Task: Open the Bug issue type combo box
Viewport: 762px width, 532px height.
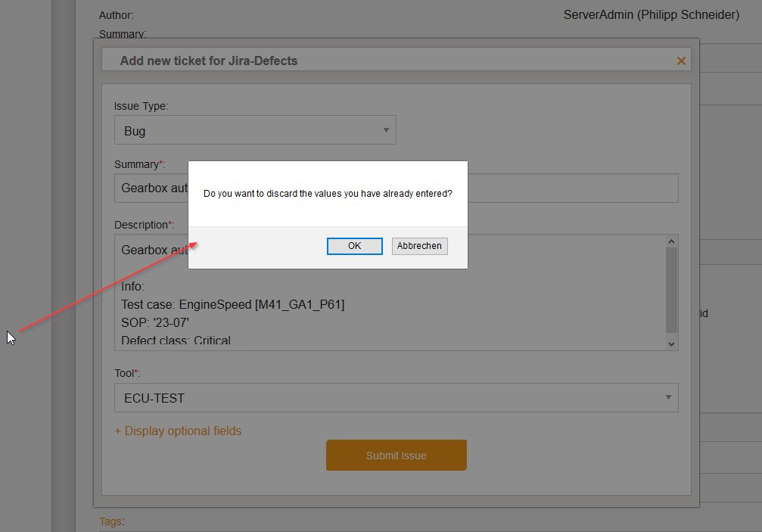Action: click(x=255, y=129)
